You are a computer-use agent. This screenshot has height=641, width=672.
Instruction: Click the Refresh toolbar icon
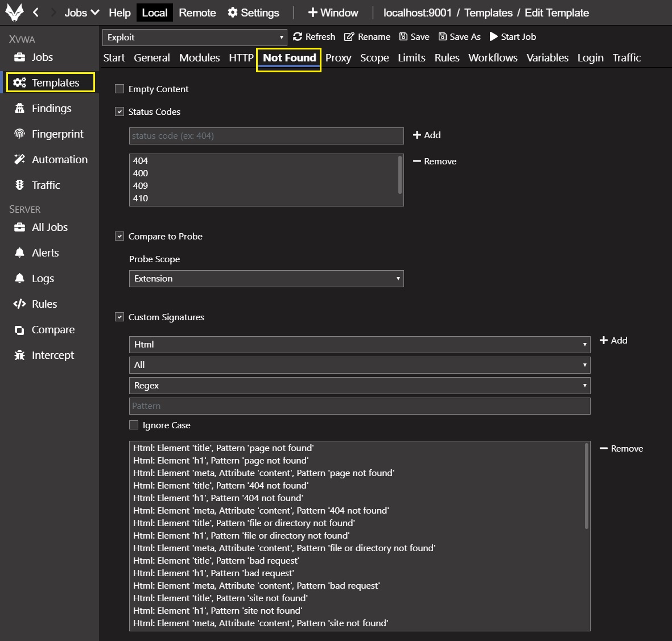coord(298,37)
